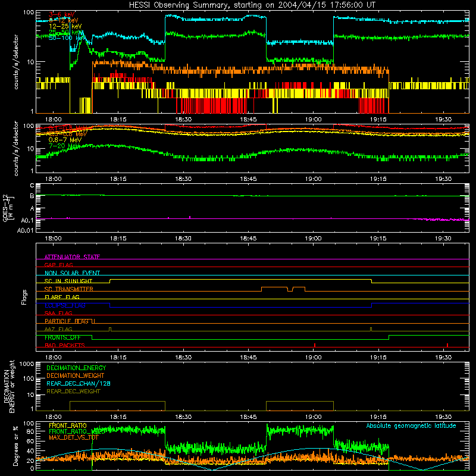Click the 18:30 tick under the top keV panel
Screen dimensions: 476x476
click(x=183, y=120)
